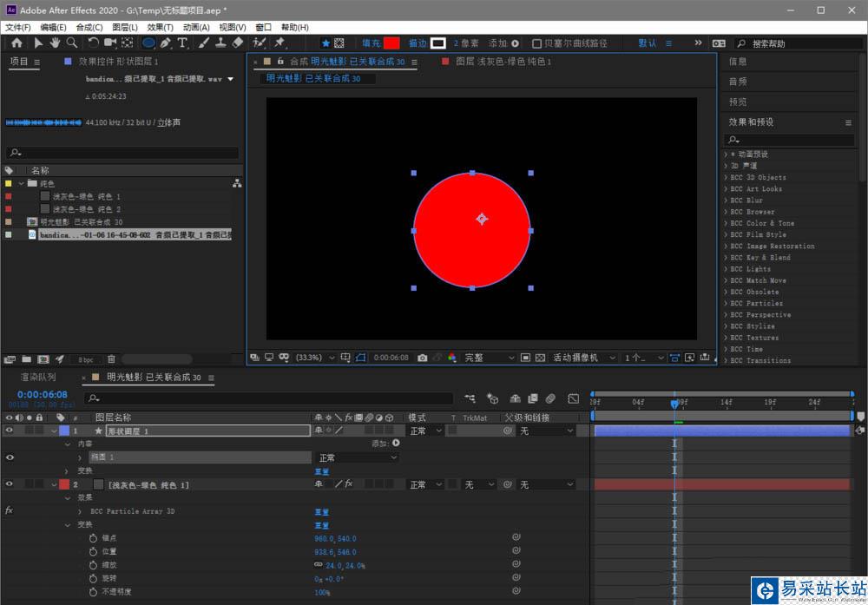Click the snapshot camera icon in viewer
868x605 pixels.
click(422, 358)
